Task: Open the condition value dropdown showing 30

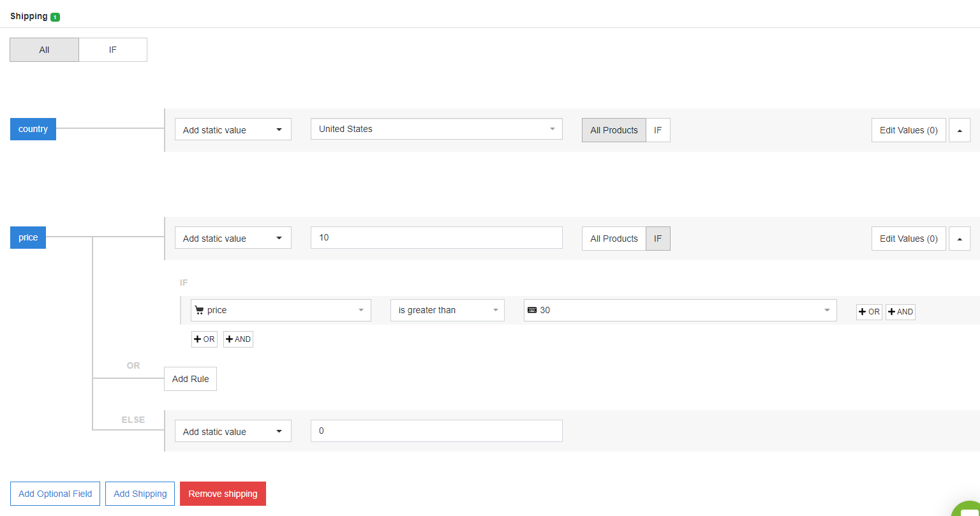Action: point(680,310)
